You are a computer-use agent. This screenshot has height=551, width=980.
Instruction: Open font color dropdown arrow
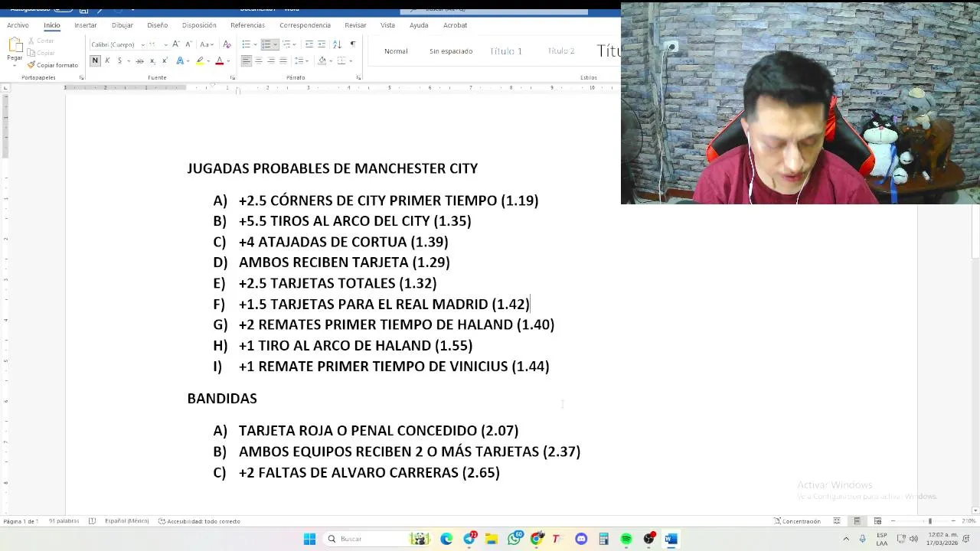tap(228, 60)
